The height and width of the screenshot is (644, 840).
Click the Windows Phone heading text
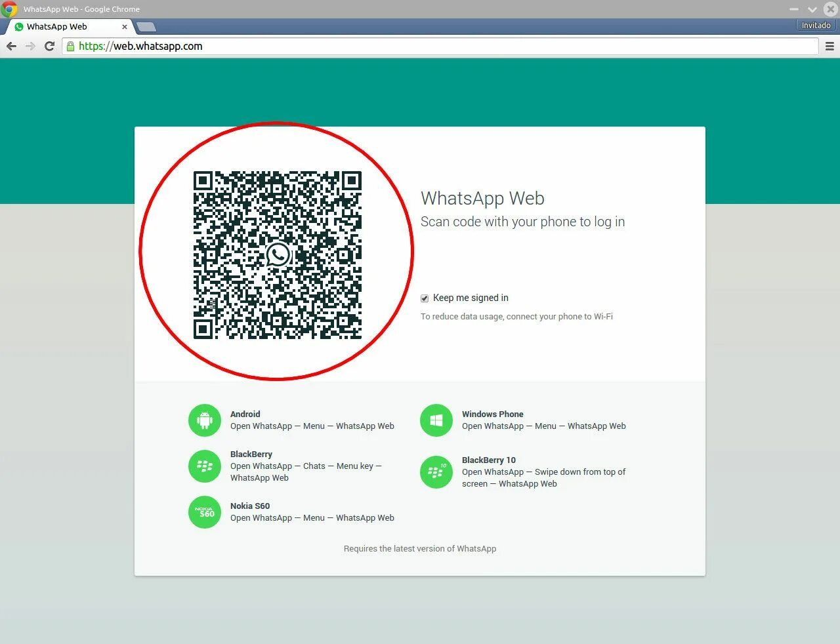point(492,414)
